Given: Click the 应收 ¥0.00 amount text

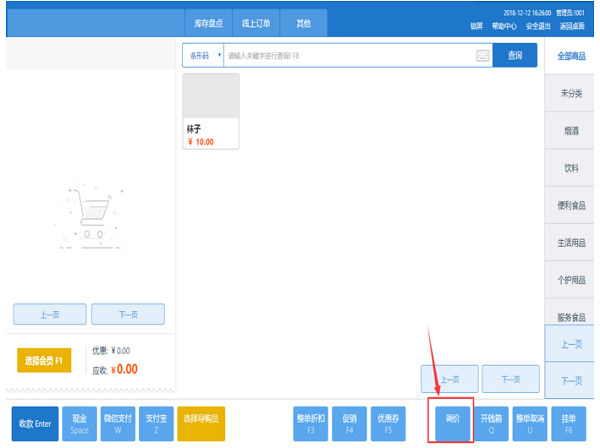Looking at the screenshot, I should (115, 370).
